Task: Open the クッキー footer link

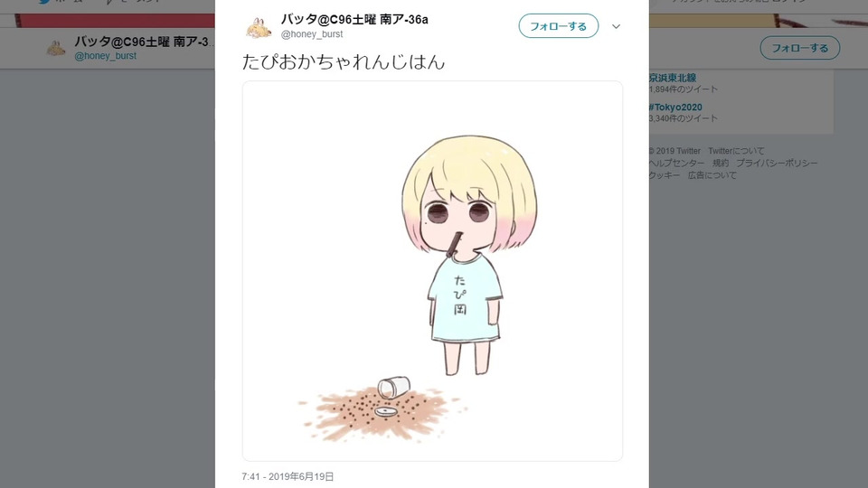Action: [x=665, y=175]
